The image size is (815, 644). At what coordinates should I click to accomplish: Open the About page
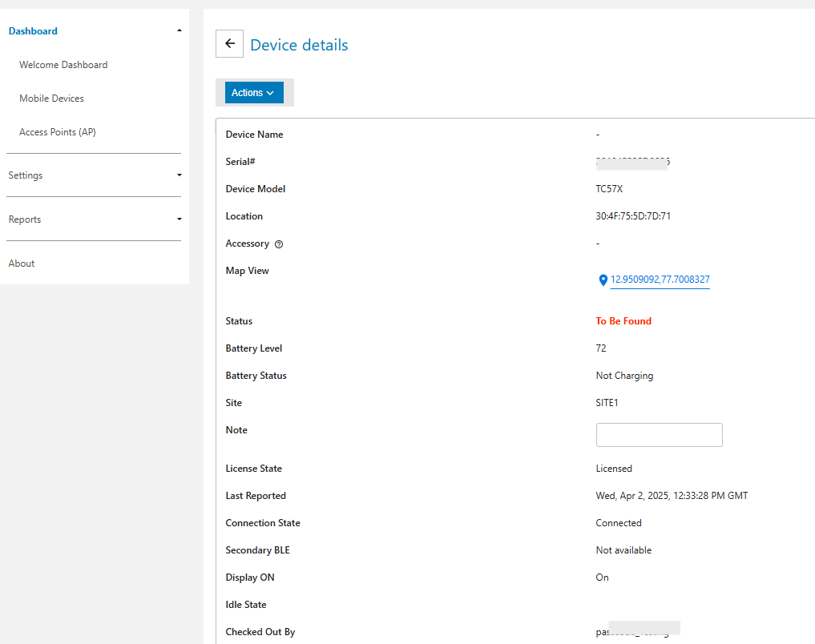click(x=22, y=264)
